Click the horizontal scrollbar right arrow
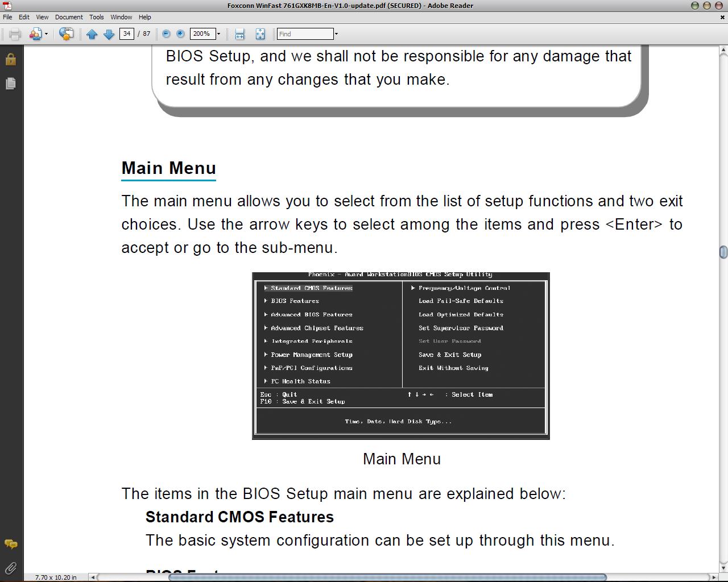This screenshot has height=582, width=728. [x=714, y=577]
